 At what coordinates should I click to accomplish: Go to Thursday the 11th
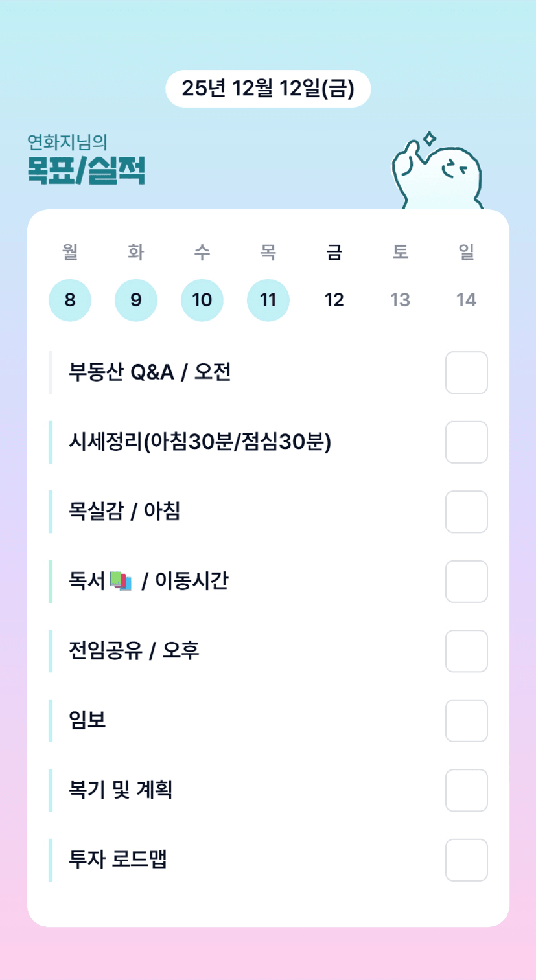click(268, 300)
